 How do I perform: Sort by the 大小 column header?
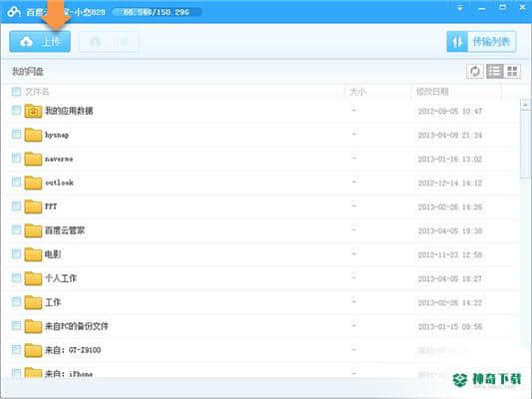(x=358, y=92)
